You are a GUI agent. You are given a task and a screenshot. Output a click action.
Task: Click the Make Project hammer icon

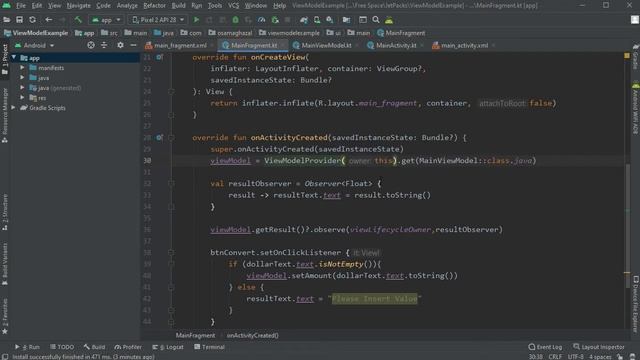(x=78, y=20)
